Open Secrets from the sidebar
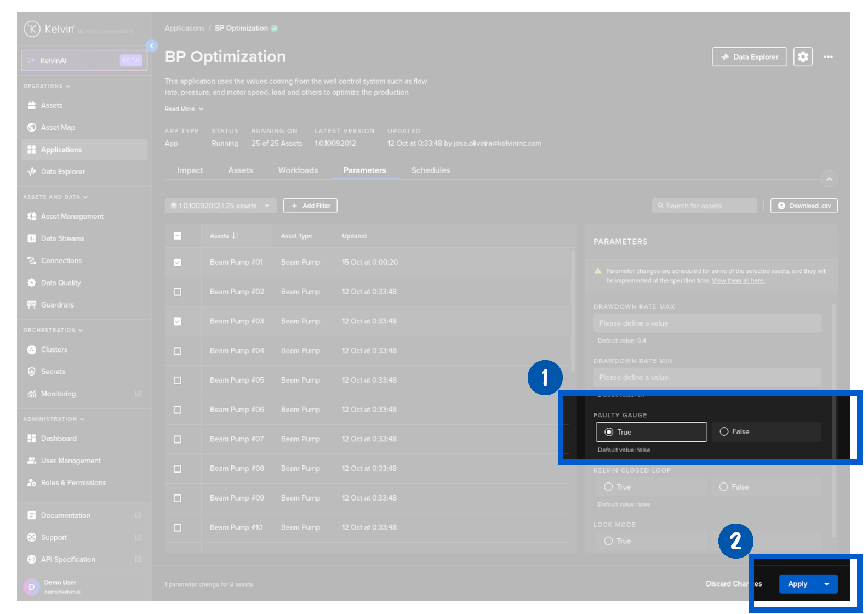This screenshot has width=868, height=614. [x=53, y=372]
